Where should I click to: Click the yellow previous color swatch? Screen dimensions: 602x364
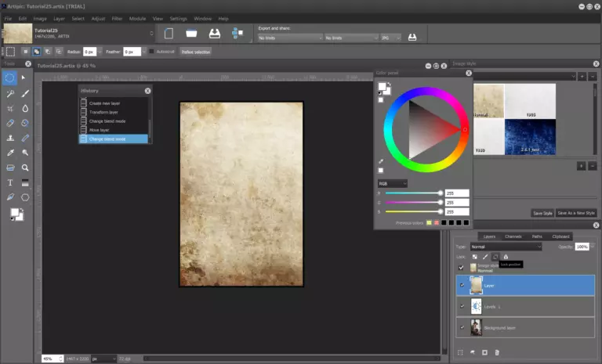point(429,223)
